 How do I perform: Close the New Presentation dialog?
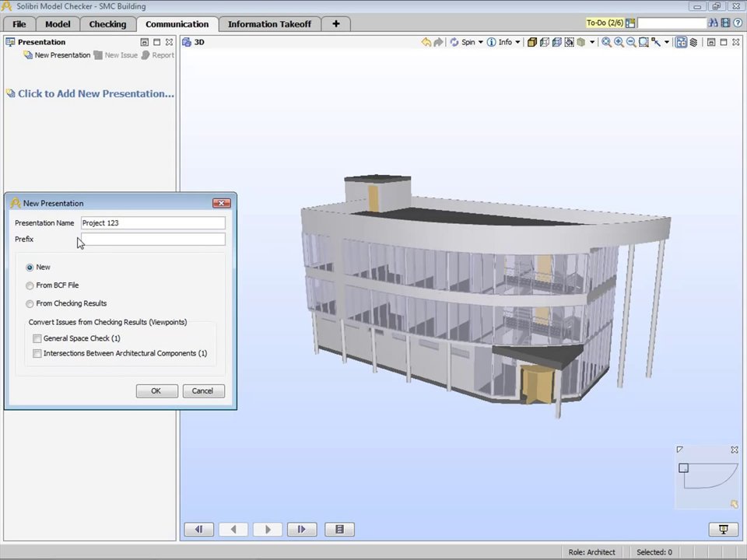(x=222, y=203)
